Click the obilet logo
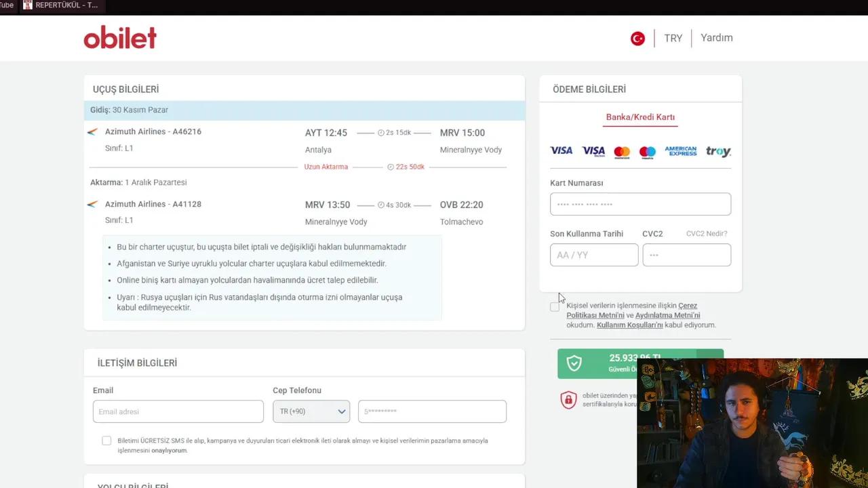868x488 pixels. (120, 37)
